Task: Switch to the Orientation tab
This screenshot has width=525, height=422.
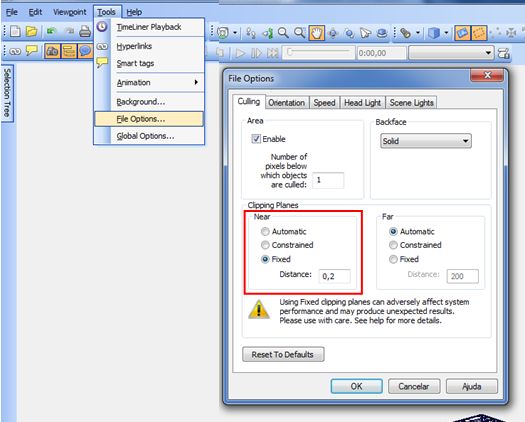Action: click(287, 102)
